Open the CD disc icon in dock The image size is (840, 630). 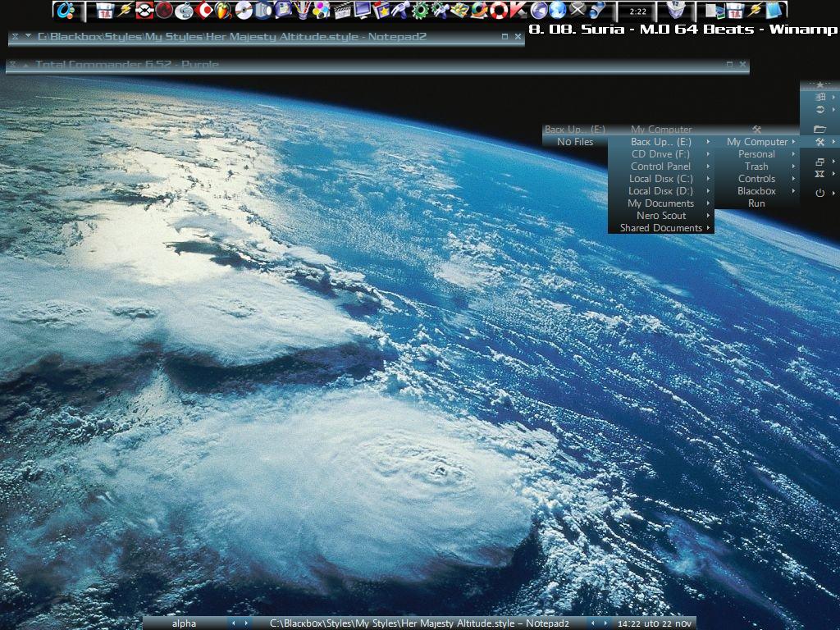coord(243,10)
